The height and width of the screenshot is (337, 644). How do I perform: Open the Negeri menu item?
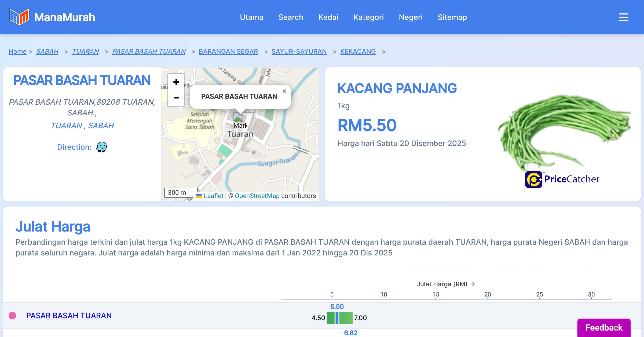pyautogui.click(x=411, y=17)
